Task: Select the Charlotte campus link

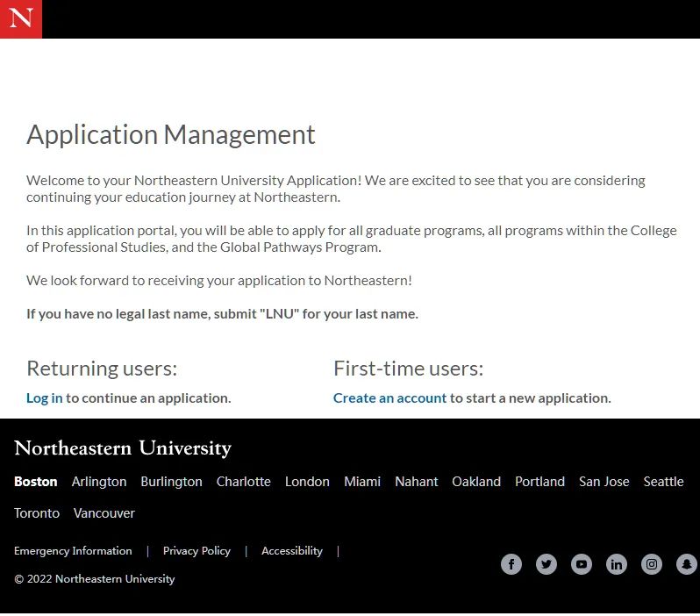Action: click(x=243, y=482)
